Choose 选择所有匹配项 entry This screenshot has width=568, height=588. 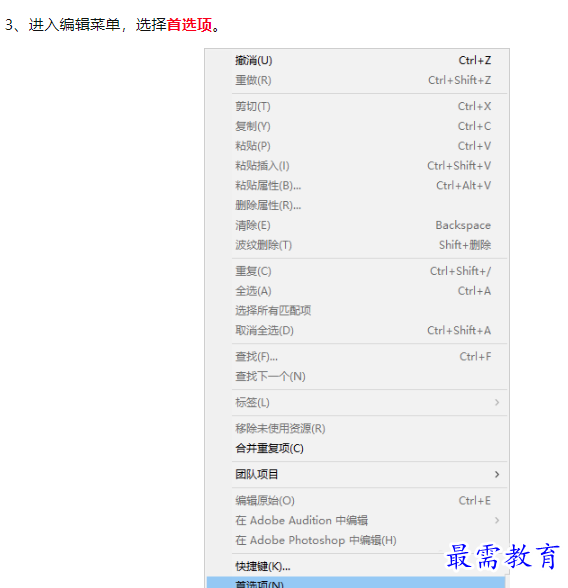tap(356, 311)
